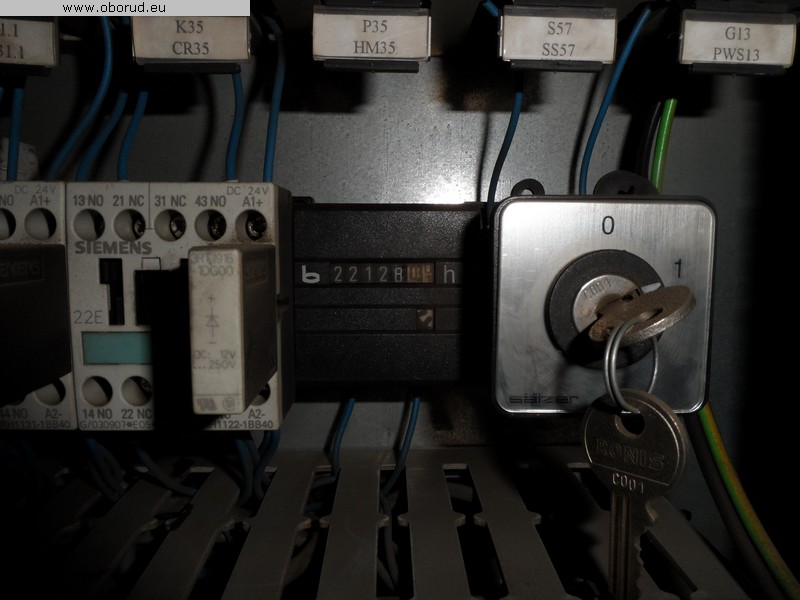Click the 22 NC terminal label
The image size is (800, 600).
point(137,413)
